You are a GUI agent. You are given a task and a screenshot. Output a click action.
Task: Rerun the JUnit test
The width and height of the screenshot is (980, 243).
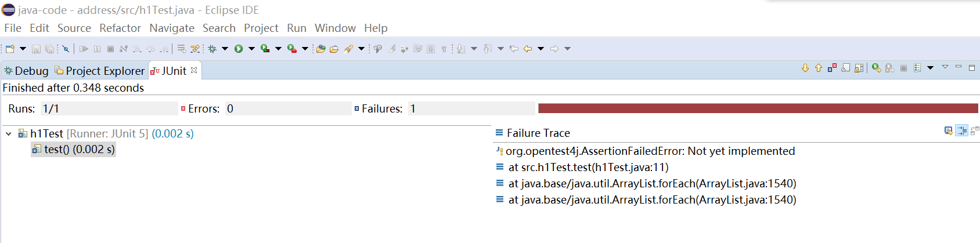coord(876,68)
